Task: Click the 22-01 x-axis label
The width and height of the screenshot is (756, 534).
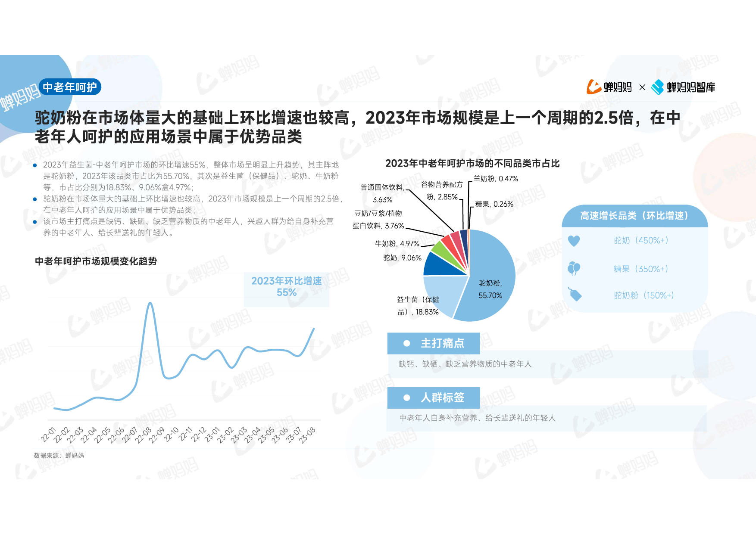Action: pos(48,435)
